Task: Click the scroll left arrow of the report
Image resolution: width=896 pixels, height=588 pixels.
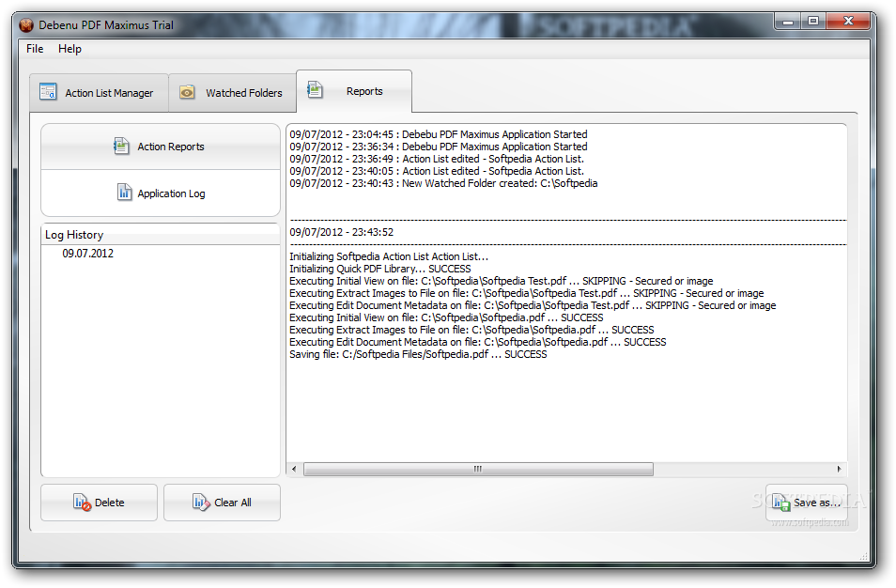Action: [x=294, y=469]
